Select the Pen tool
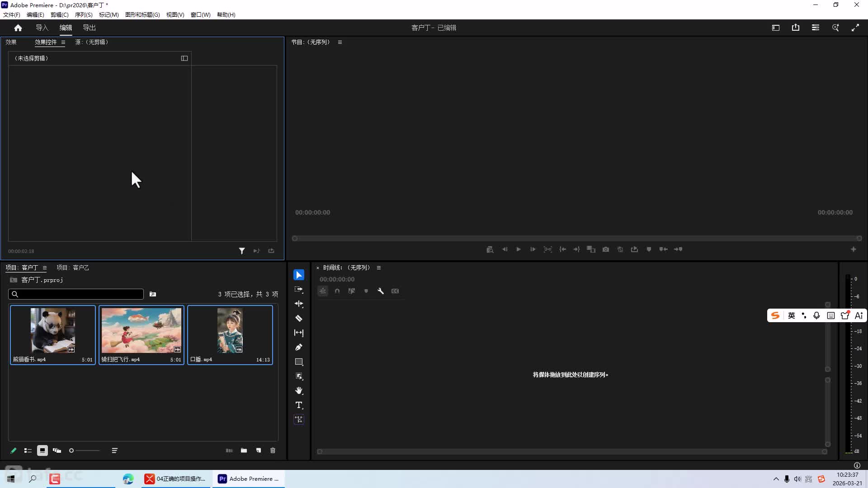The height and width of the screenshot is (488, 868). click(x=299, y=347)
